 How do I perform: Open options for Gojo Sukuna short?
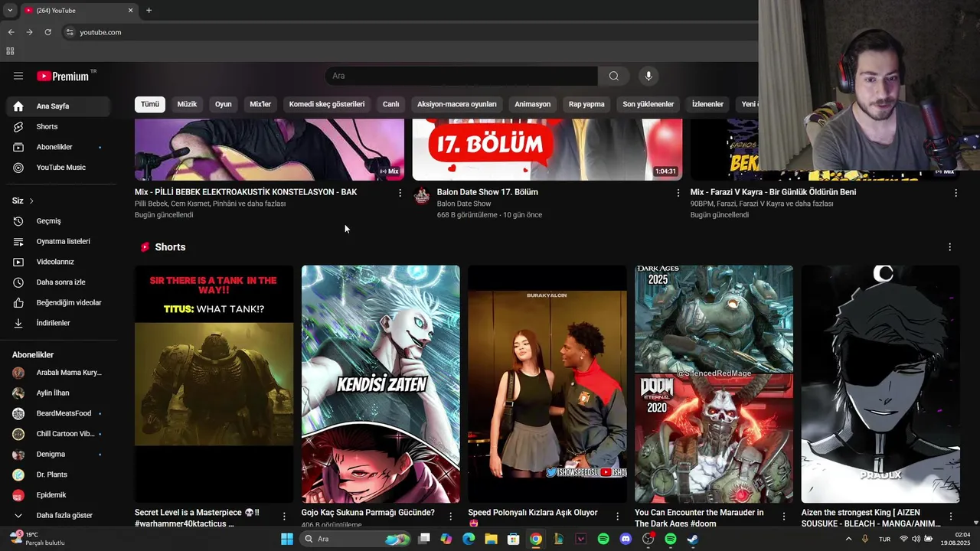(450, 517)
